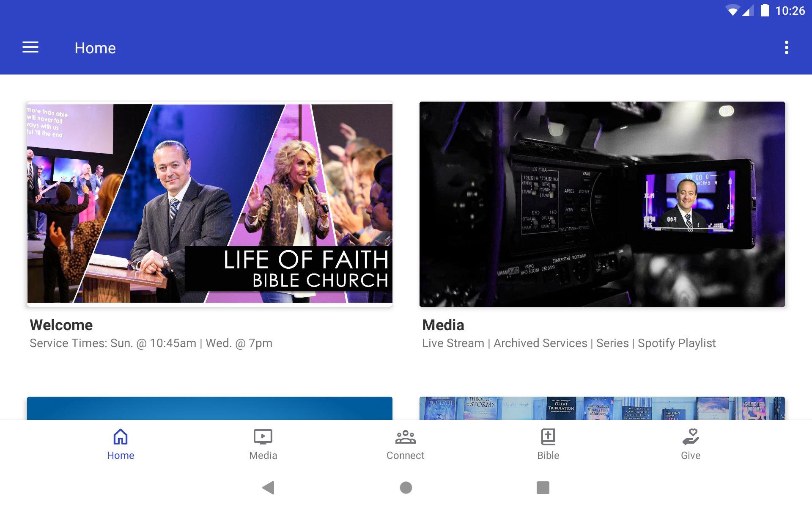Viewport: 812px width, 508px height.
Task: Tap the Media screen icon
Action: click(263, 436)
